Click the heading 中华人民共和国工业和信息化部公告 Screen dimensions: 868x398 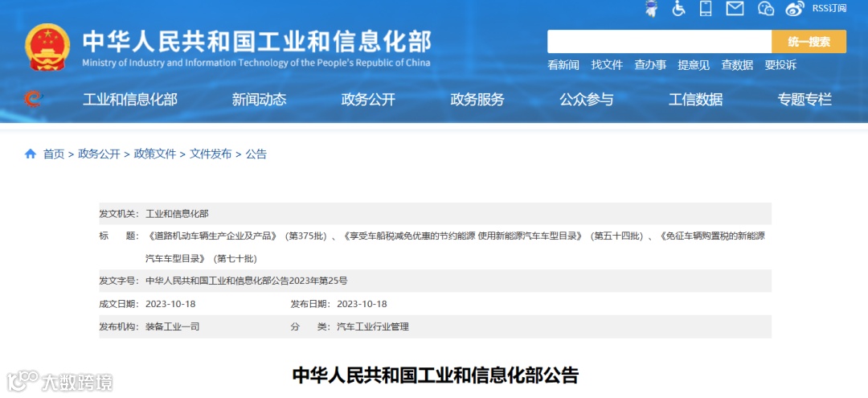coord(435,375)
